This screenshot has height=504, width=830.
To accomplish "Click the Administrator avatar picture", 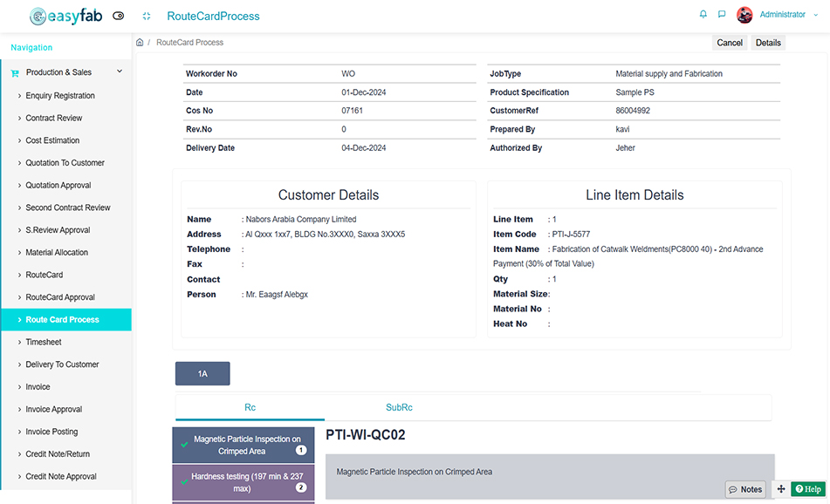I will pyautogui.click(x=744, y=15).
